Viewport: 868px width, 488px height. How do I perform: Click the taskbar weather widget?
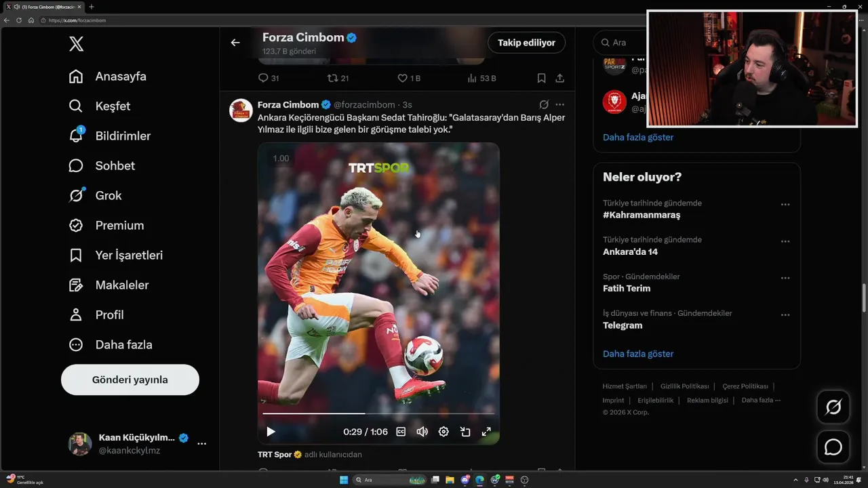click(x=26, y=479)
